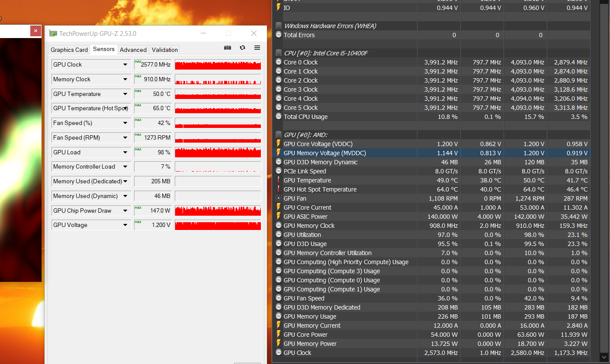Switch to the Graphics Card tab
Viewport: 610px width, 364px height.
(69, 50)
